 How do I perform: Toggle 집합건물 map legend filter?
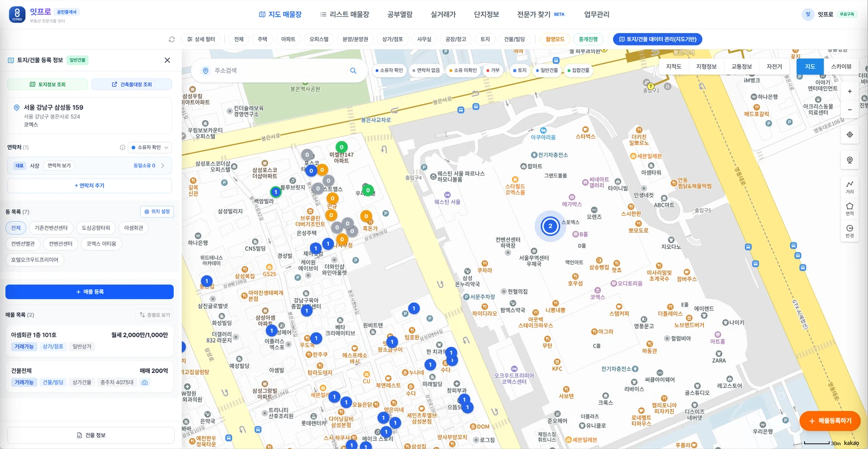click(578, 70)
